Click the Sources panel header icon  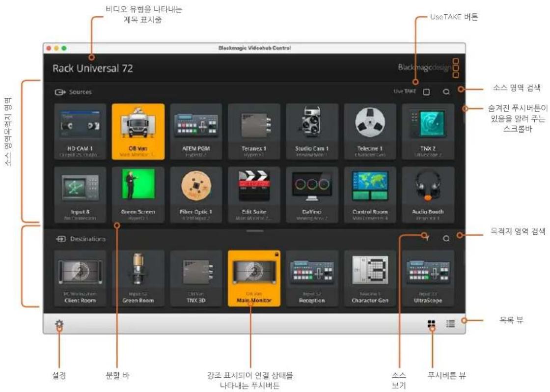(x=60, y=92)
